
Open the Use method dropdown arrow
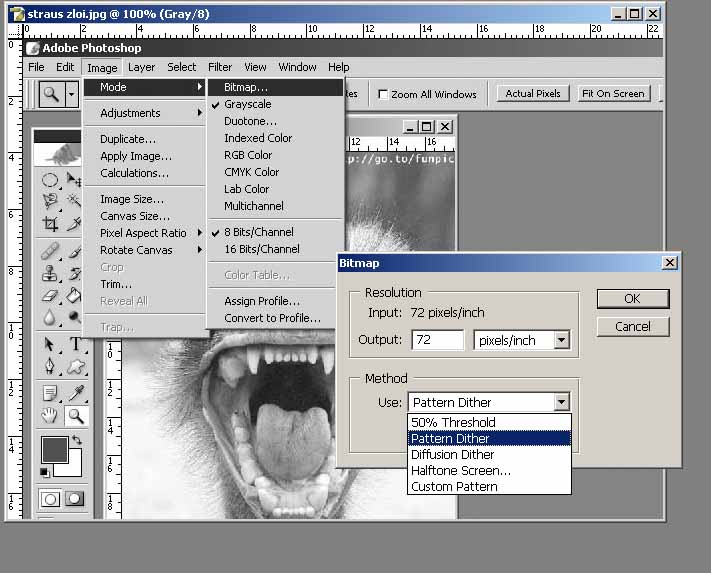[x=561, y=402]
